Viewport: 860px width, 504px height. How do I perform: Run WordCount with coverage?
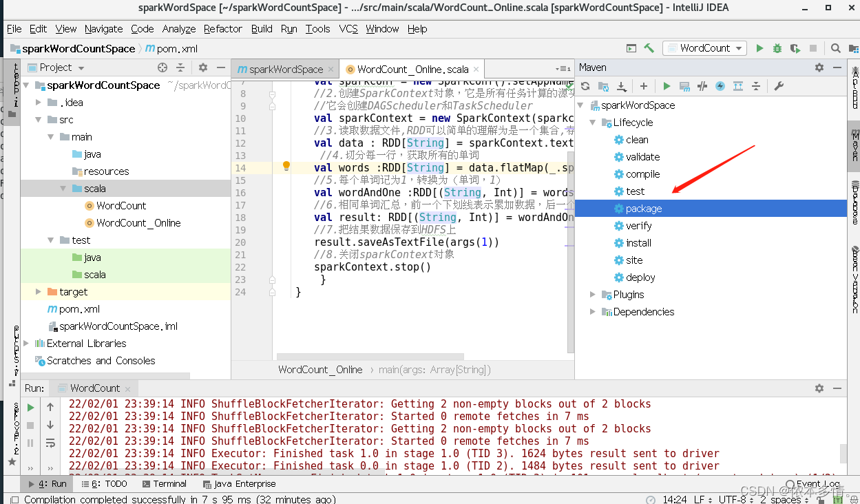coord(795,48)
